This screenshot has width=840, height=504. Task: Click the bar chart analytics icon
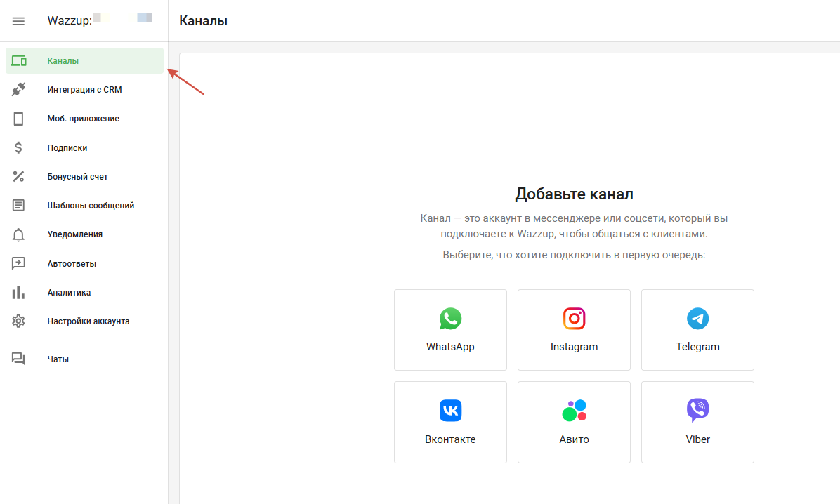click(x=19, y=293)
